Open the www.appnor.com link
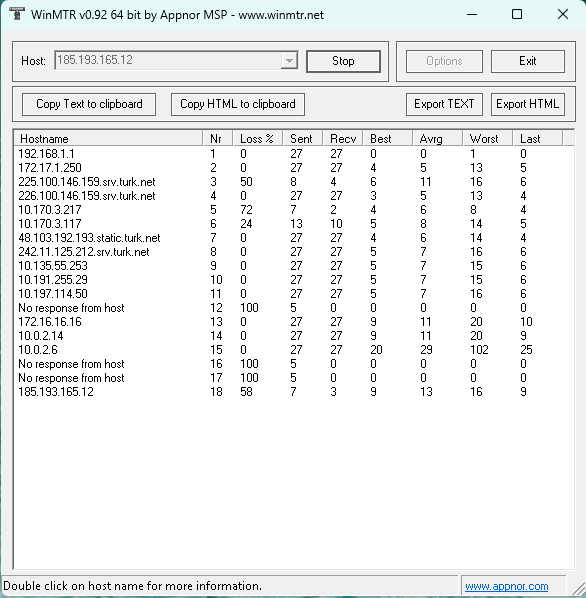 (x=506, y=586)
